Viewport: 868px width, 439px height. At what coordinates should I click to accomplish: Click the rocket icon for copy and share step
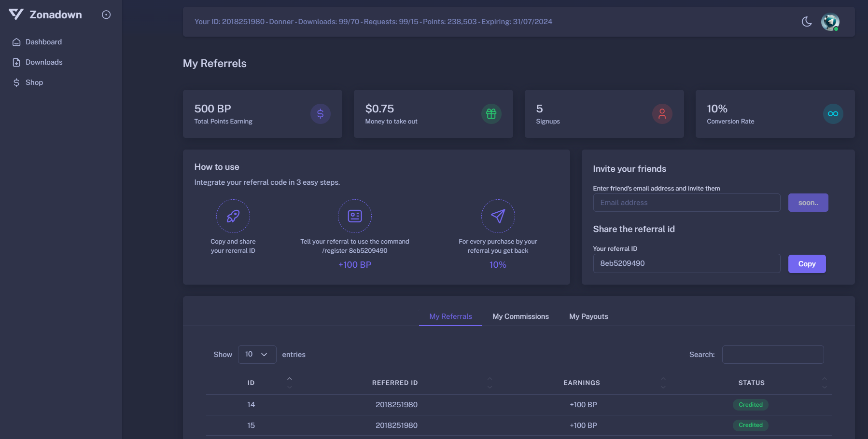pyautogui.click(x=233, y=216)
